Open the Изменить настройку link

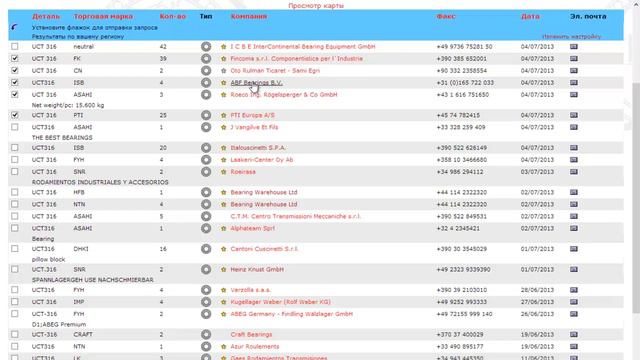pyautogui.click(x=571, y=36)
